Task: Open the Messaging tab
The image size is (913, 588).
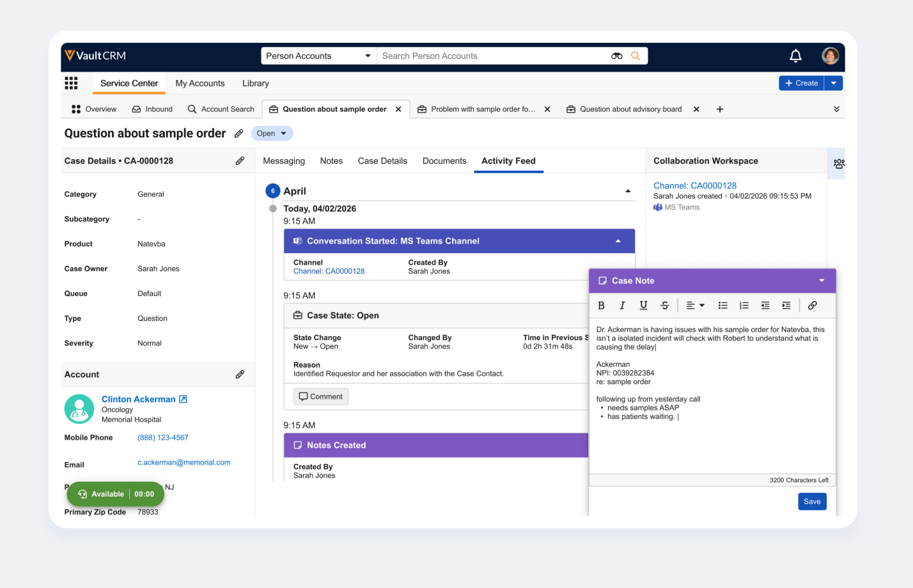Action: [x=284, y=161]
